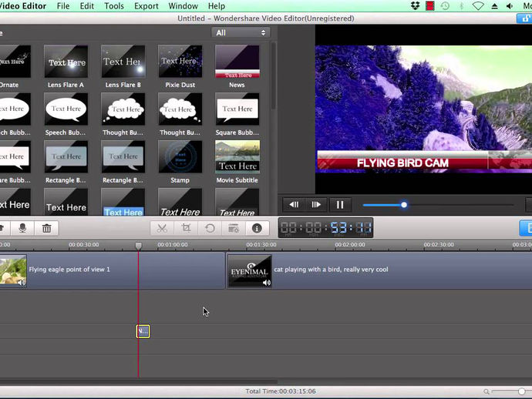Image resolution: width=532 pixels, height=399 pixels.
Task: Open the File menu
Action: coord(63,6)
